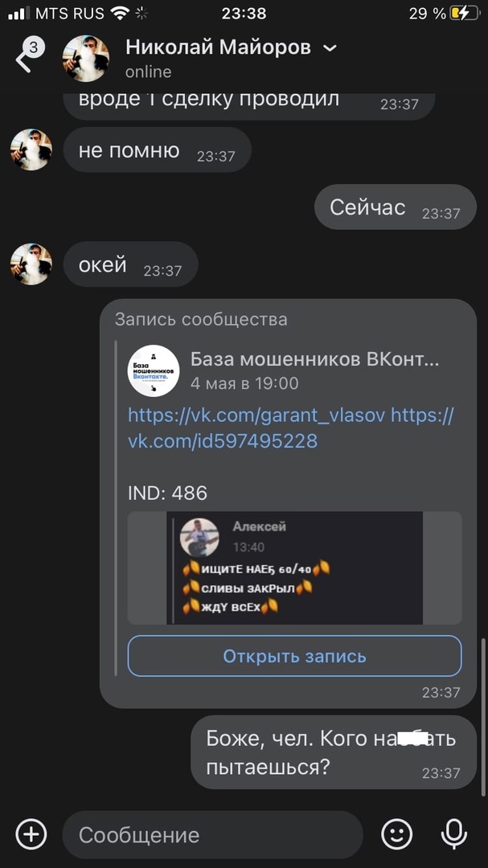Screen dimensions: 488x868
Task: Open the vk.com/garant_vlasov link
Action: (256, 415)
